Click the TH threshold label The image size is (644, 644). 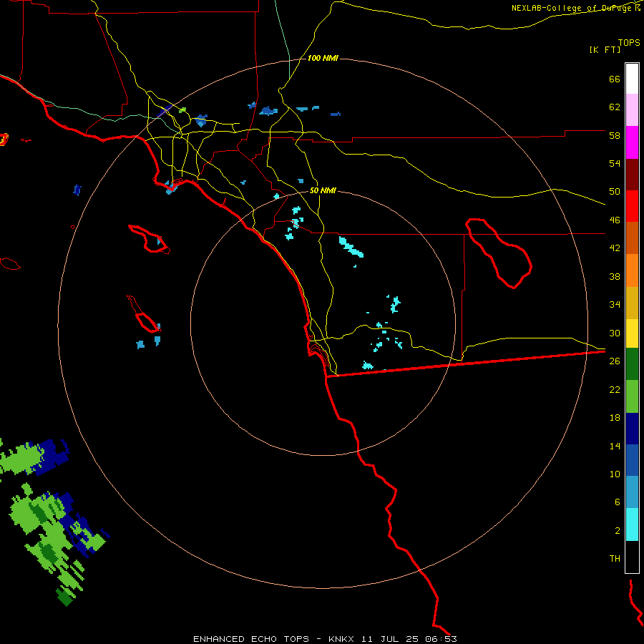click(x=615, y=559)
